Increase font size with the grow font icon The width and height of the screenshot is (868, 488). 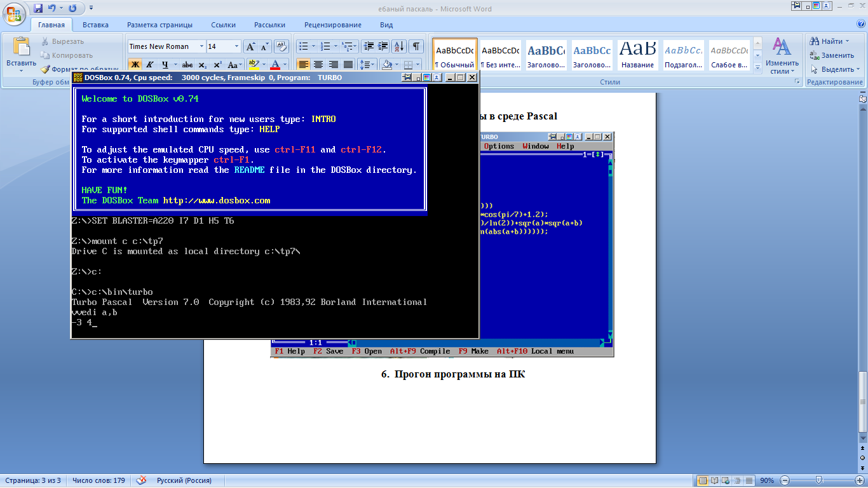point(250,46)
